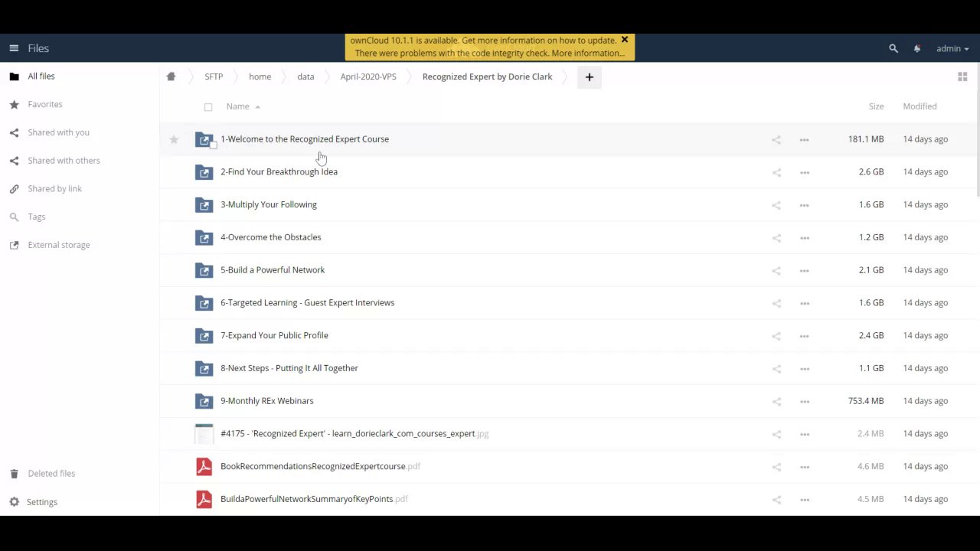Viewport: 980px width, 551px height.
Task: Open more actions for 4-Overcome the Obstacles
Action: coord(804,238)
